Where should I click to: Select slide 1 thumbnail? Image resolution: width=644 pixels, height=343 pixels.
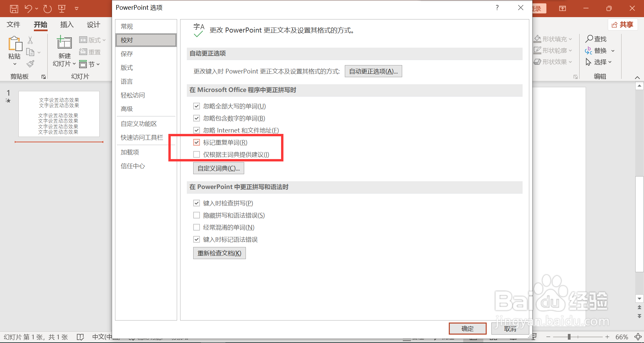(59, 114)
